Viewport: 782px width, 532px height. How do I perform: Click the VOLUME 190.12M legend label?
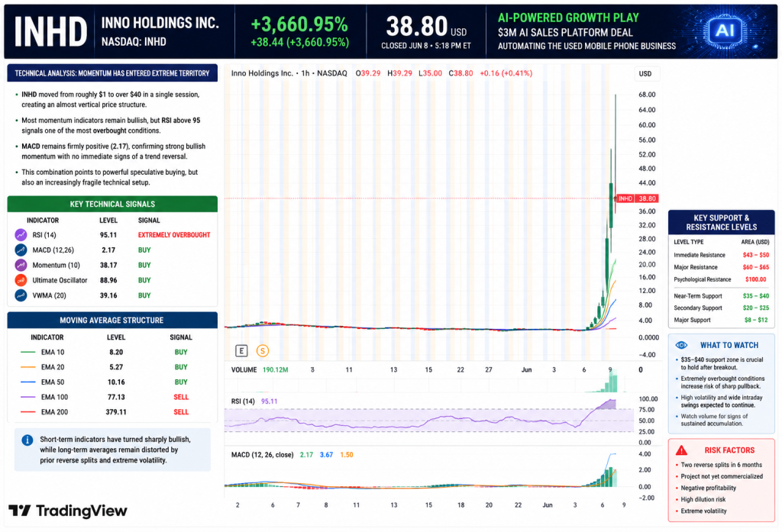coord(260,370)
